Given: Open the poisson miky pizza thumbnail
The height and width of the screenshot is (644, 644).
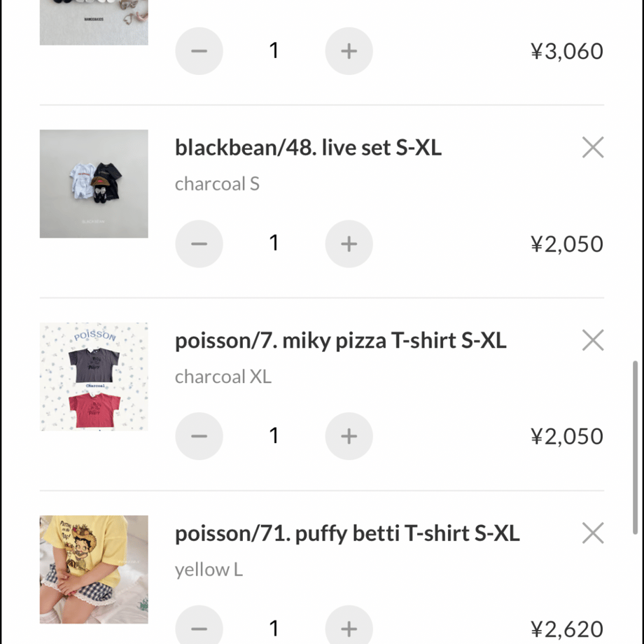Looking at the screenshot, I should (x=94, y=377).
